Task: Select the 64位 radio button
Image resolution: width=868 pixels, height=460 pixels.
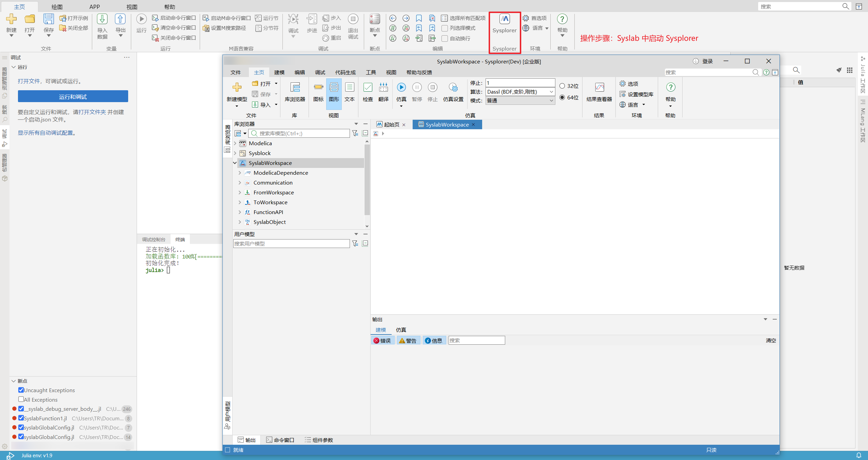Action: click(562, 98)
